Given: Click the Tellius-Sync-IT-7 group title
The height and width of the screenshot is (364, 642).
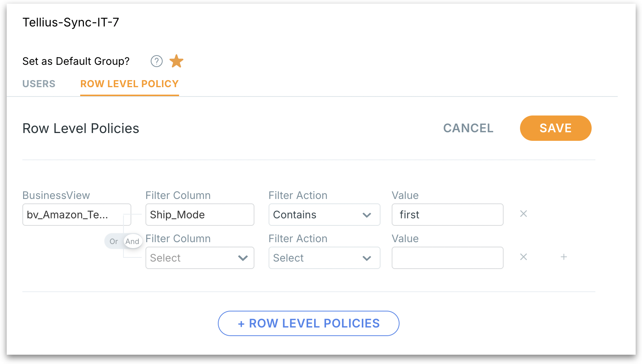Looking at the screenshot, I should (71, 22).
